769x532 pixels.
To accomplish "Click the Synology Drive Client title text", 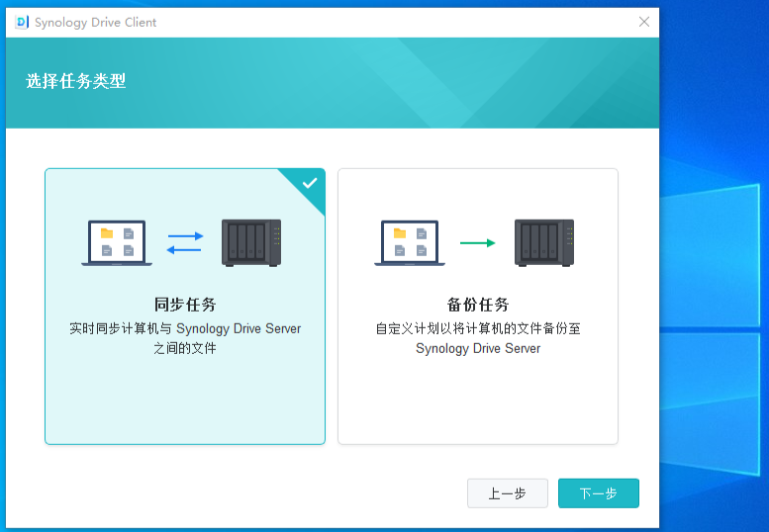I will tap(96, 22).
